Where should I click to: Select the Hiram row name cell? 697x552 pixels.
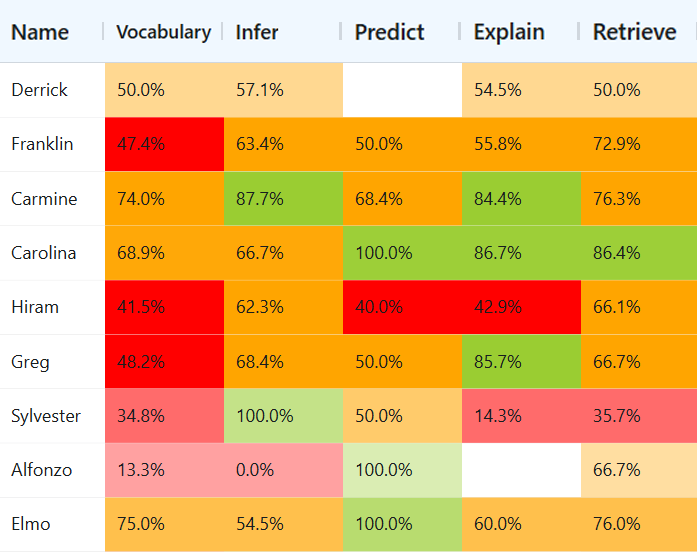click(x=35, y=307)
